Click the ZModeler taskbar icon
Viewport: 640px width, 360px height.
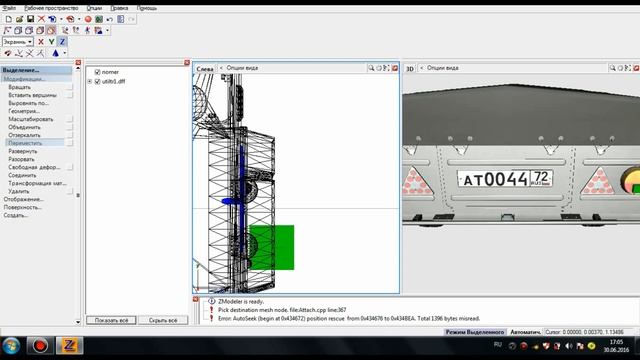69,346
